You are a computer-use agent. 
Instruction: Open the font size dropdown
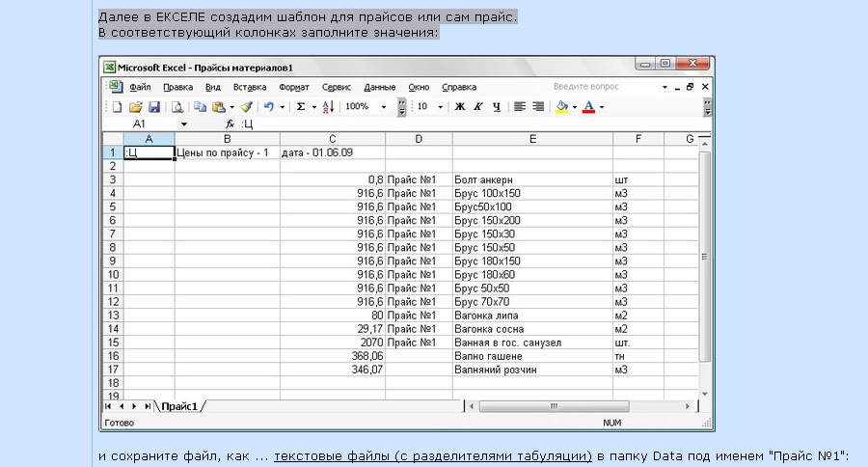pos(440,107)
